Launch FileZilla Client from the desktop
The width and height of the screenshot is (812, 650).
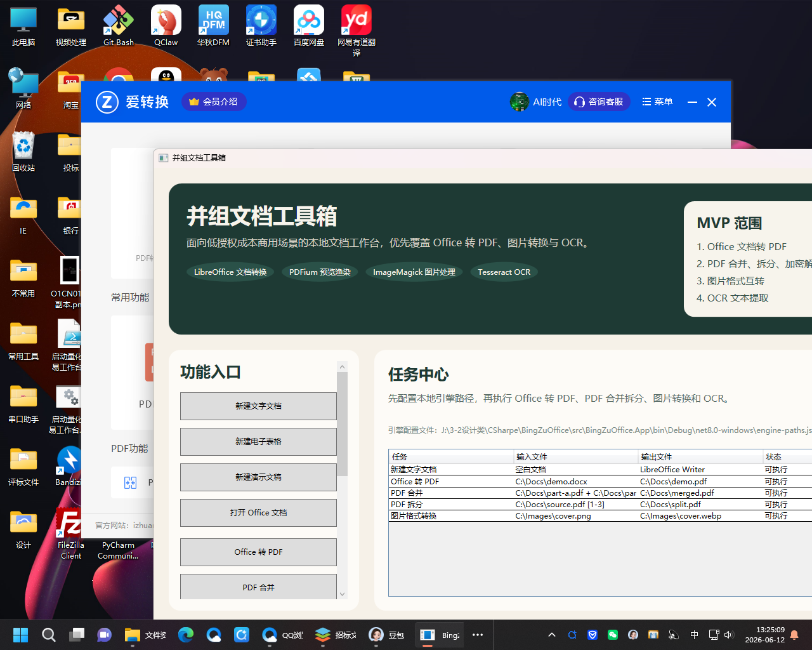click(x=69, y=533)
